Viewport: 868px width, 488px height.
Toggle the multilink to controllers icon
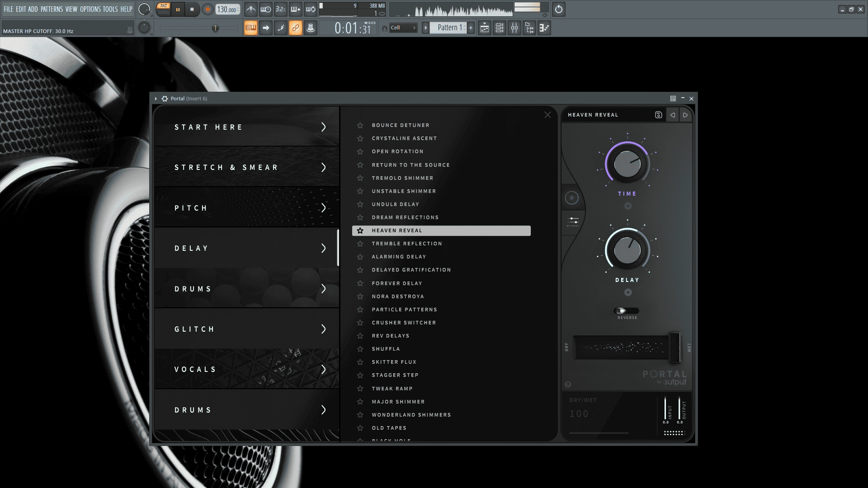[296, 28]
